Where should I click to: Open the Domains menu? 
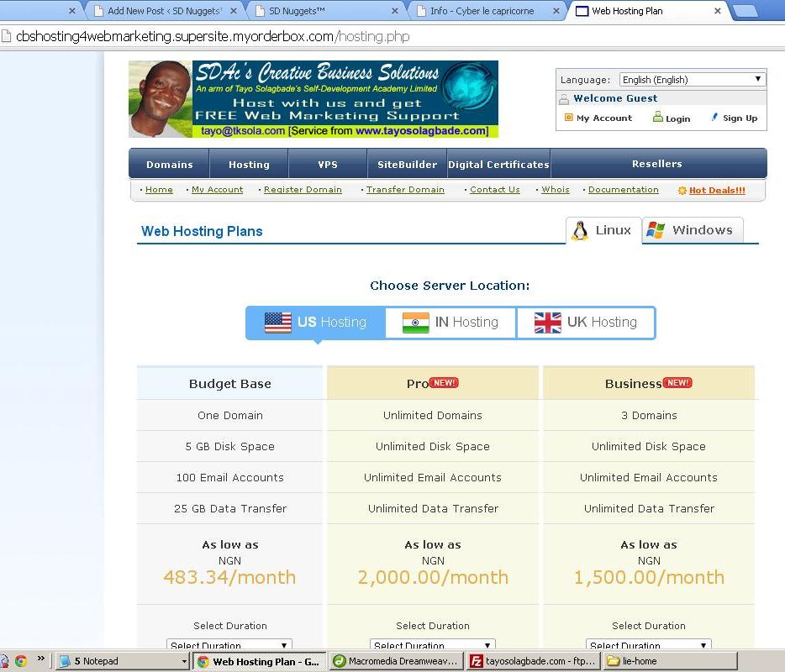pyautogui.click(x=169, y=164)
